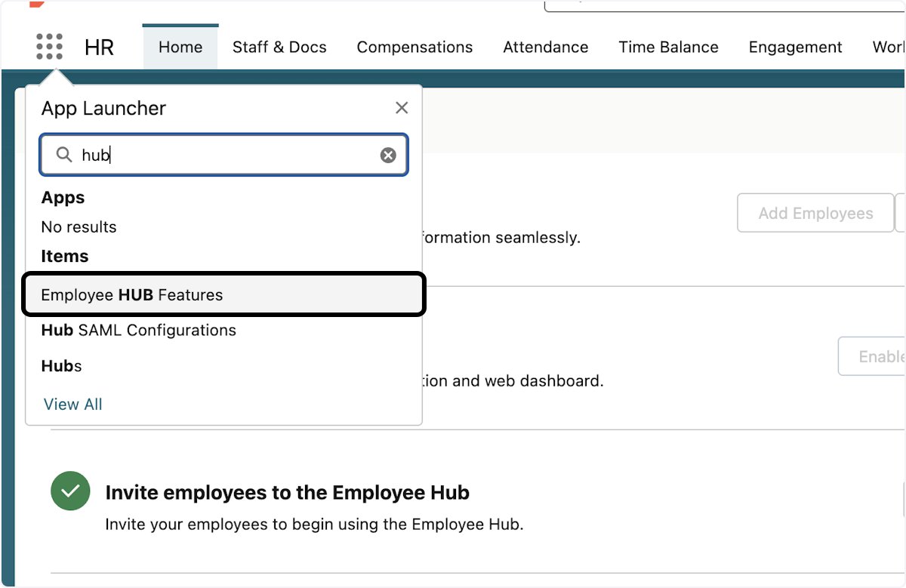
Task: Open the Compensations tab
Action: pyautogui.click(x=414, y=47)
